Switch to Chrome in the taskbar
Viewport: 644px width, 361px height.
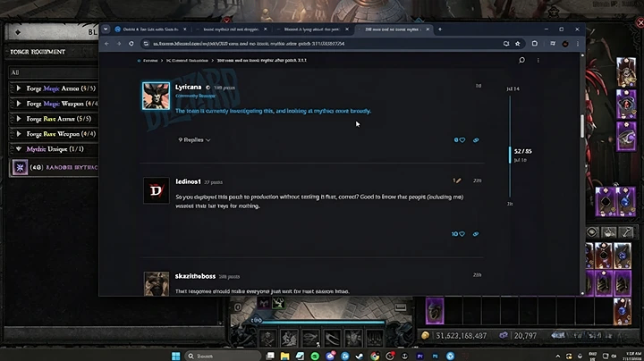tap(375, 356)
